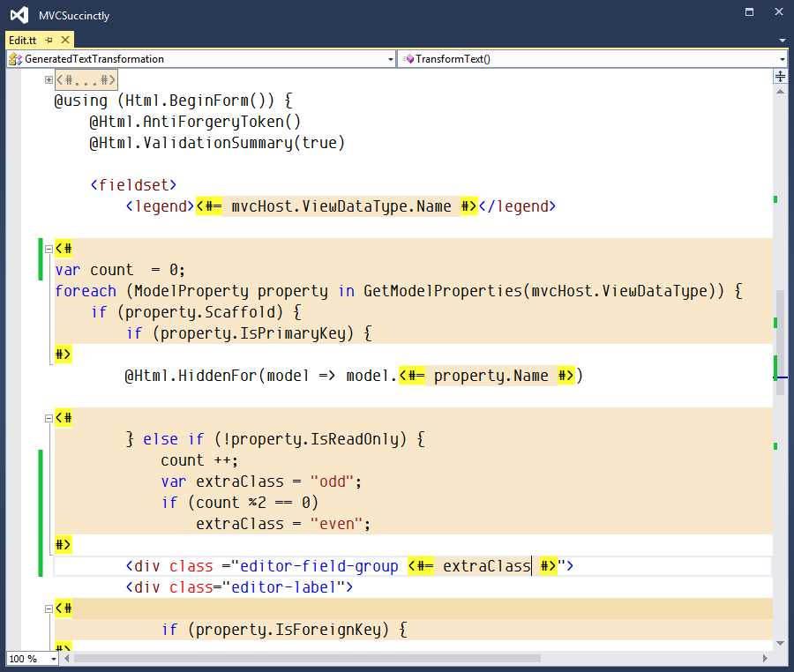Click the horizontal scrollbar left arrow
This screenshot has width=794, height=672.
[66, 659]
